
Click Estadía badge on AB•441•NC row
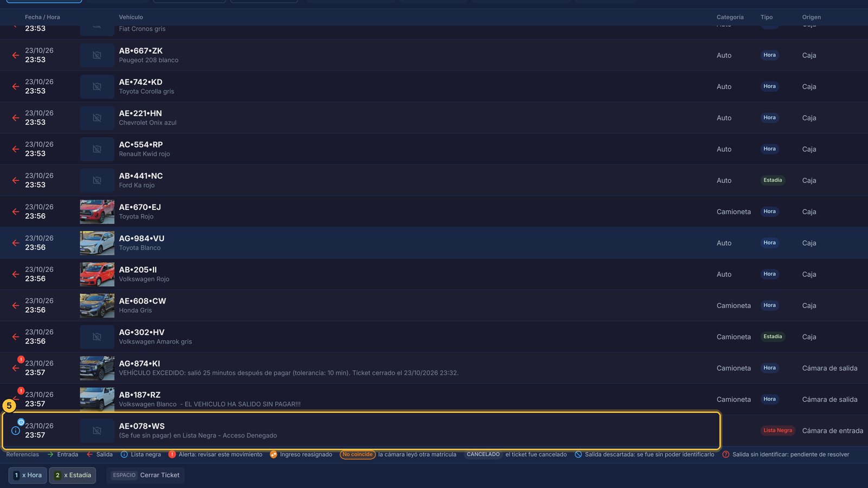(x=773, y=180)
